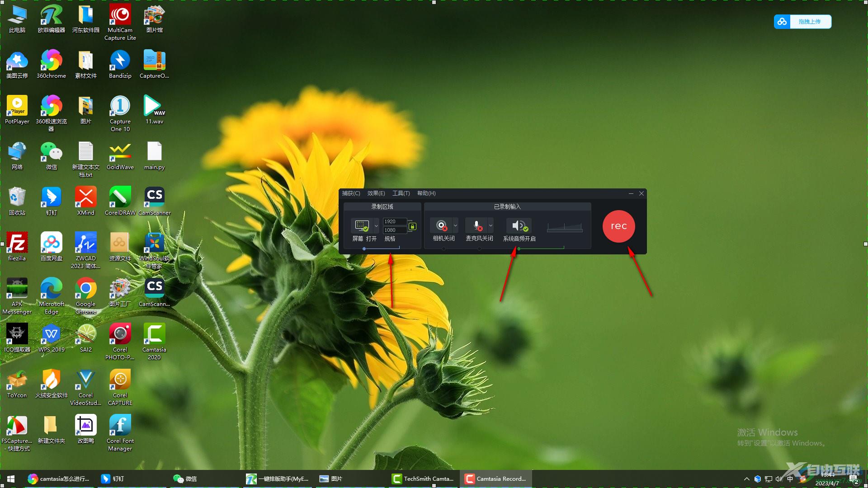The image size is (868, 488).
Task: Click 工具(T) menu in Camtasia Recorder
Action: [x=401, y=193]
